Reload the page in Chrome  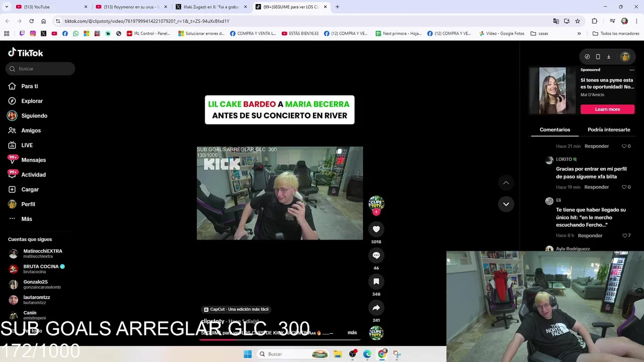tap(31, 21)
